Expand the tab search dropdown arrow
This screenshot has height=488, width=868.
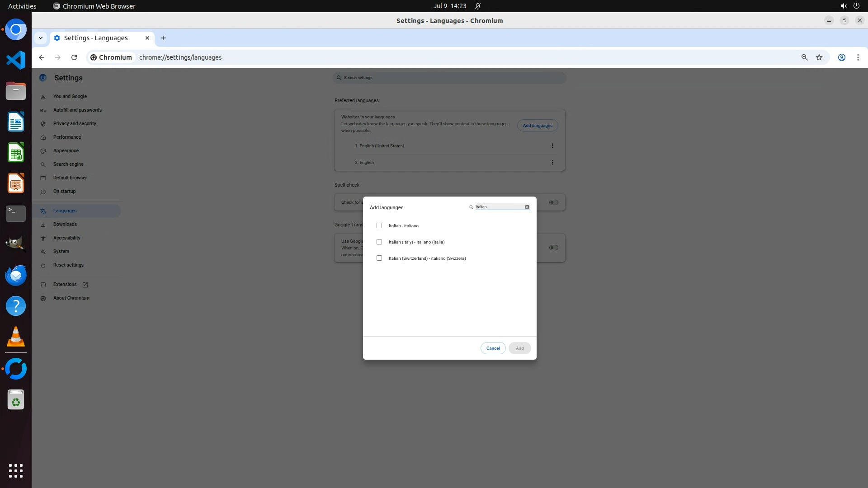(x=41, y=38)
